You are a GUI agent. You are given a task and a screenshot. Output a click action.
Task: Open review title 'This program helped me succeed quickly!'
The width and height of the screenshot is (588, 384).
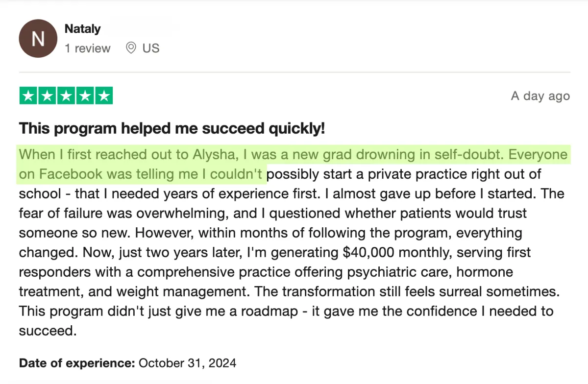click(172, 128)
